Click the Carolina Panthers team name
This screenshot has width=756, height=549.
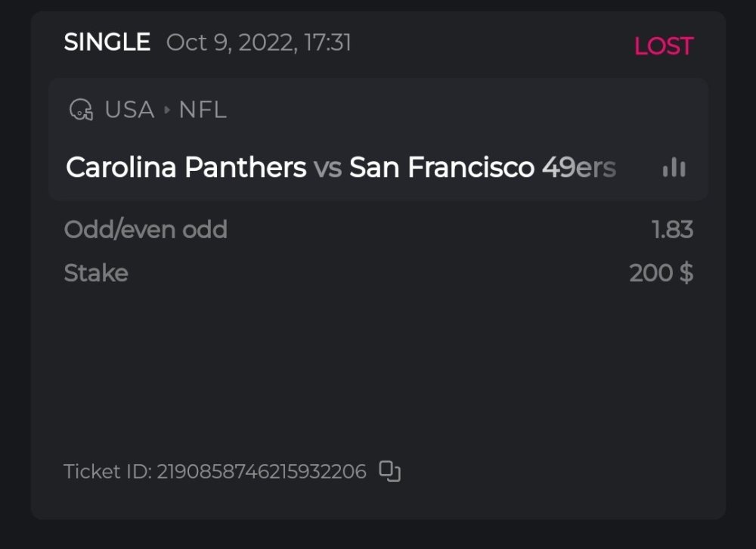coord(186,167)
